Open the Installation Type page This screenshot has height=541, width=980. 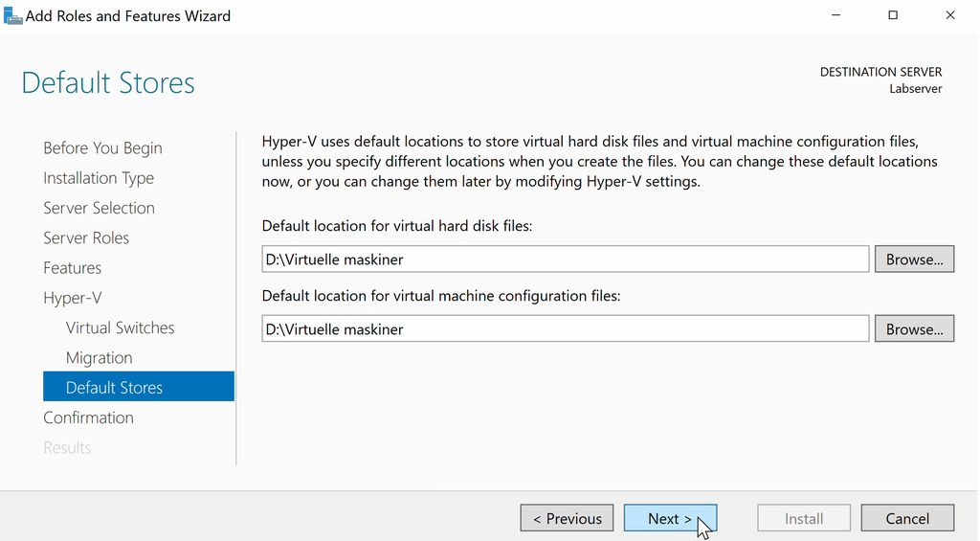pos(99,178)
